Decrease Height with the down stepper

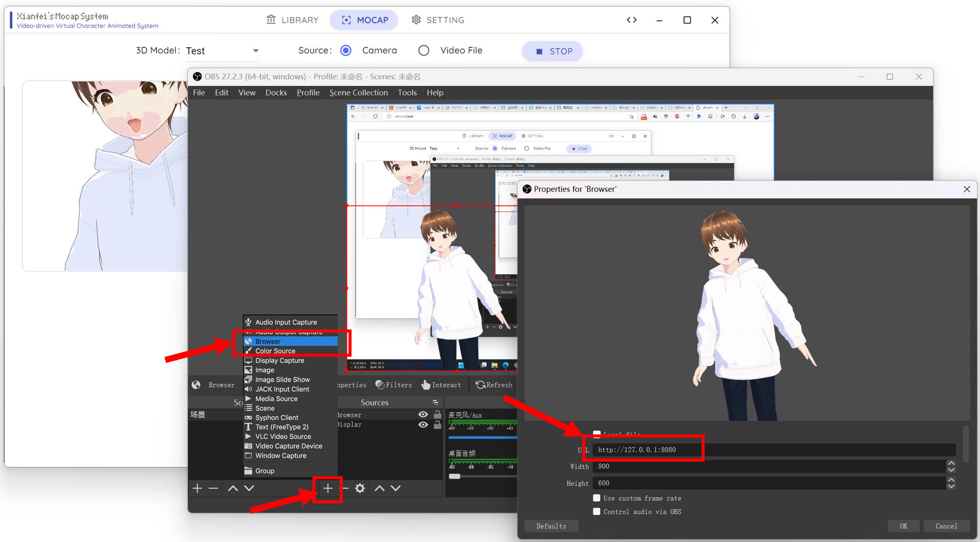[x=951, y=486]
